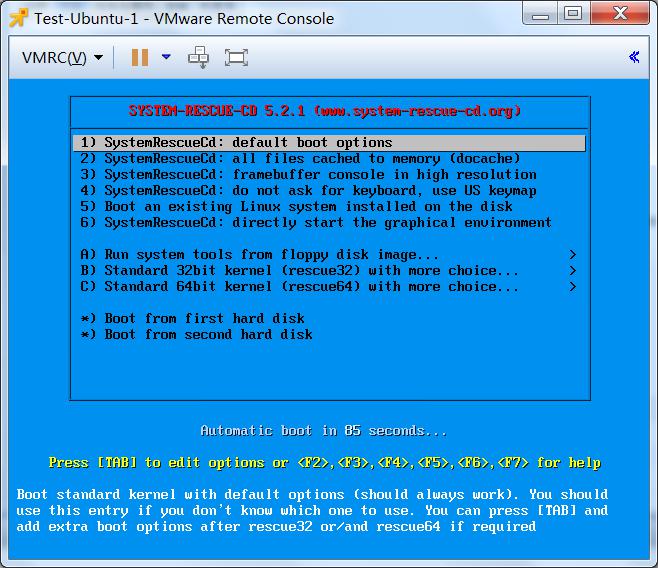Image resolution: width=658 pixels, height=568 pixels.
Task: Maximize the VMware Remote Console window
Action: click(573, 13)
